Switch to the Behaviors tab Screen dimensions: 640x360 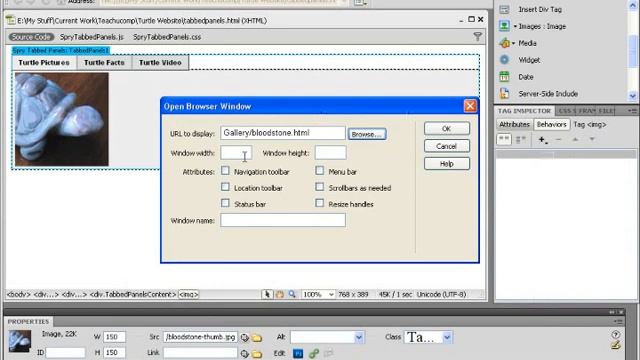click(x=551, y=124)
